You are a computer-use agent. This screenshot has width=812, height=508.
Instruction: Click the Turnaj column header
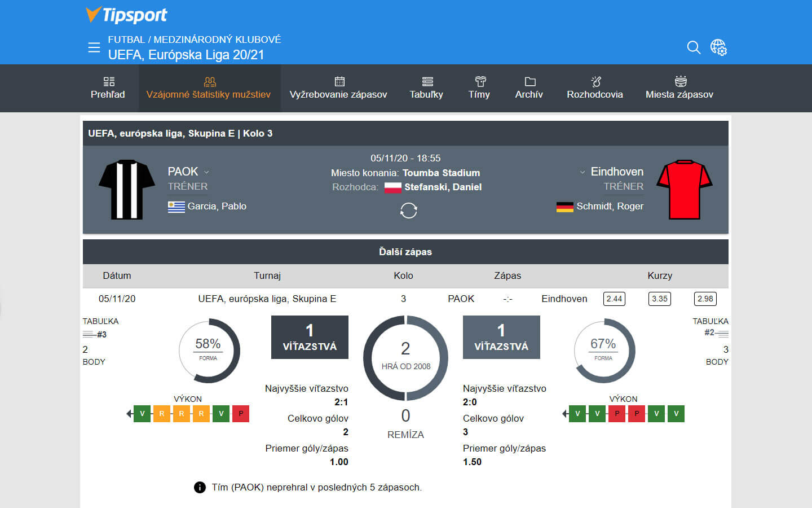[267, 276]
